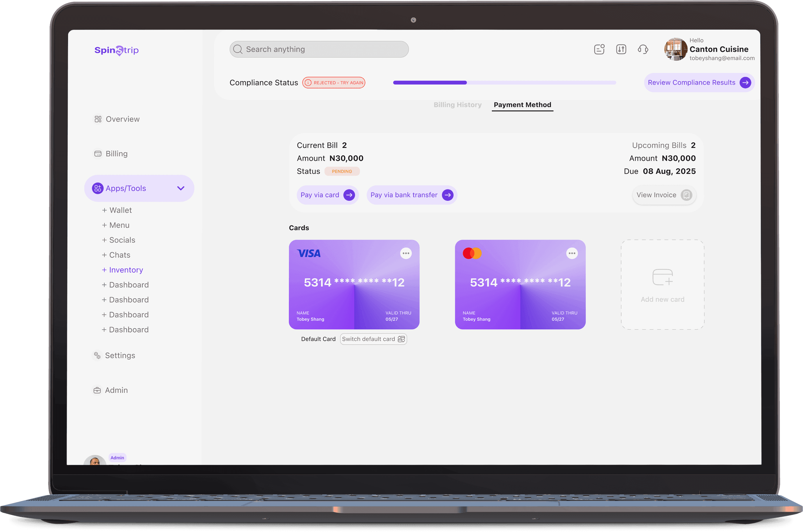Click the Settings gear icon
This screenshot has height=532, width=803.
pyautogui.click(x=97, y=355)
